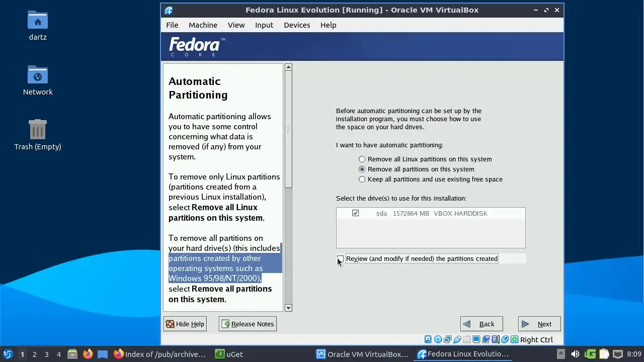
Task: Launch Firefox from the taskbar quicklaunch
Action: [88, 354]
